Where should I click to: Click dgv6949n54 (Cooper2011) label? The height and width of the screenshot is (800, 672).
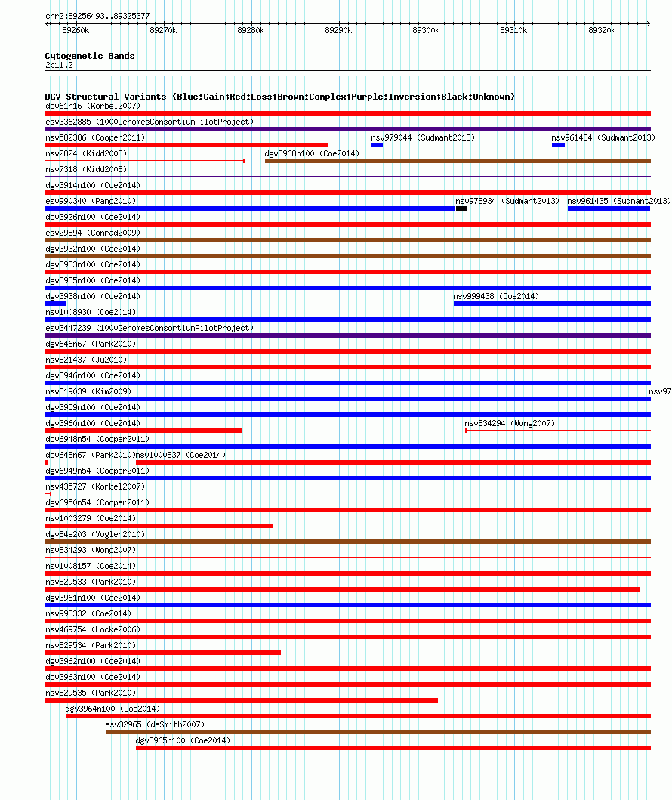click(x=97, y=470)
